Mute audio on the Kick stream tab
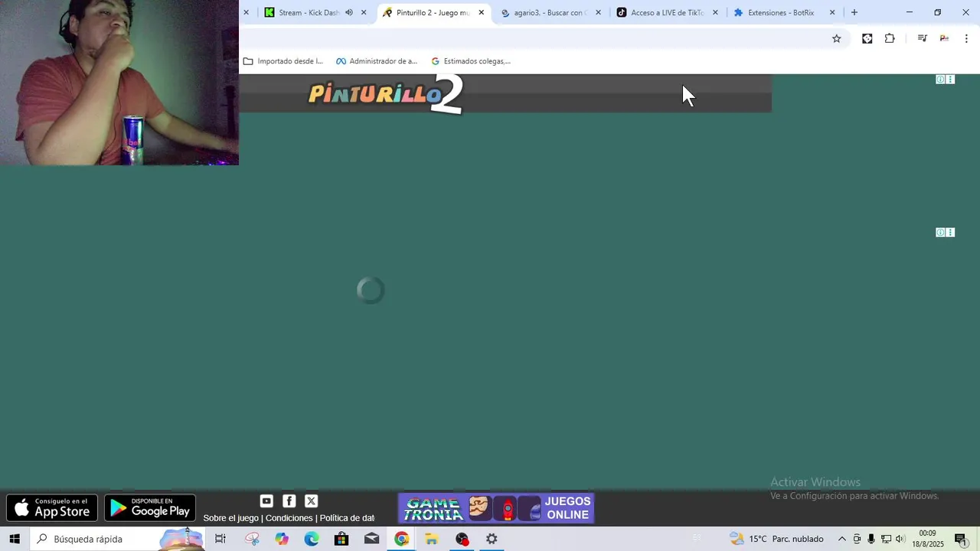This screenshot has height=551, width=980. point(349,12)
